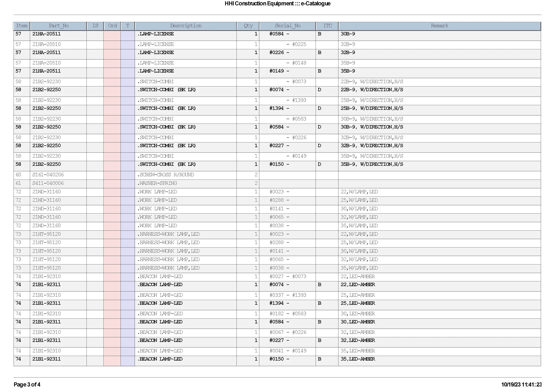This screenshot has height=392, width=555.
Task: Click the T column header
Action: pos(128,26)
